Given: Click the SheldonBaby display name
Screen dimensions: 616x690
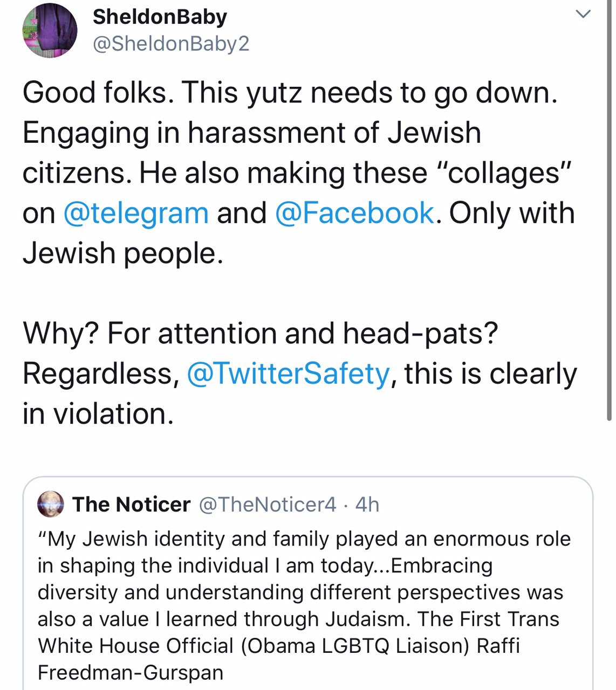Looking at the screenshot, I should [x=160, y=17].
